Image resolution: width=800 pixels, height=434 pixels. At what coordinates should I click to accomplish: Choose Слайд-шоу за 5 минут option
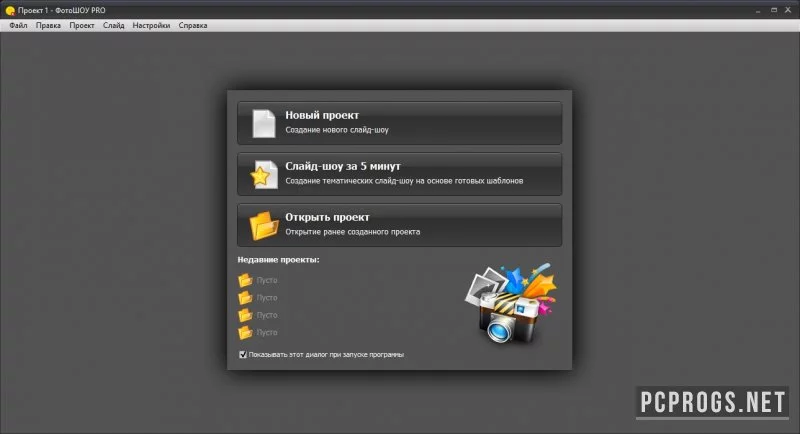pos(399,174)
